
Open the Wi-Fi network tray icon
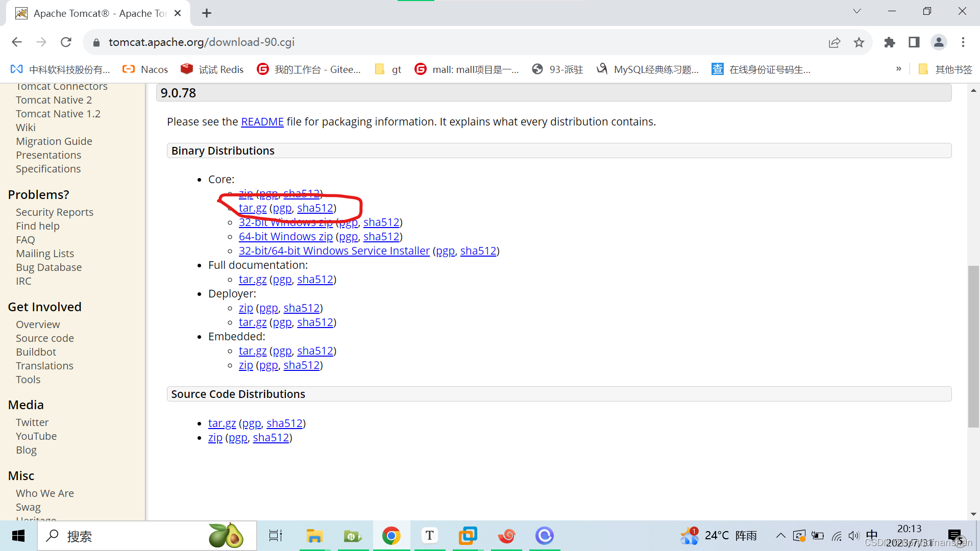point(837,536)
